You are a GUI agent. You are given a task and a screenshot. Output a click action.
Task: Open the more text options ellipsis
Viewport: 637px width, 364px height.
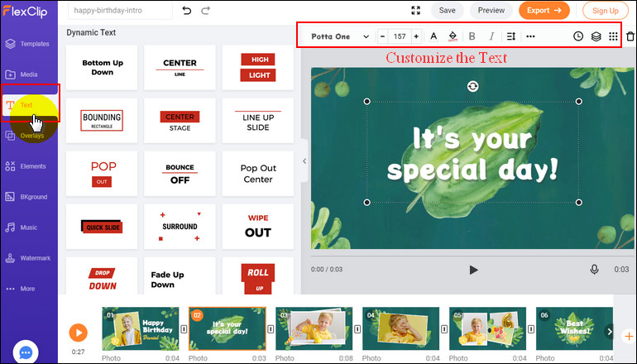[x=530, y=36]
